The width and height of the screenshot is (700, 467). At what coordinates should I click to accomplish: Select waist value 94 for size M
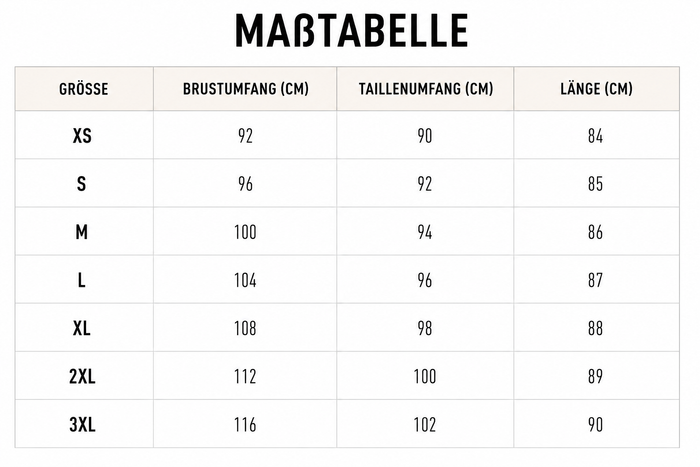click(425, 232)
